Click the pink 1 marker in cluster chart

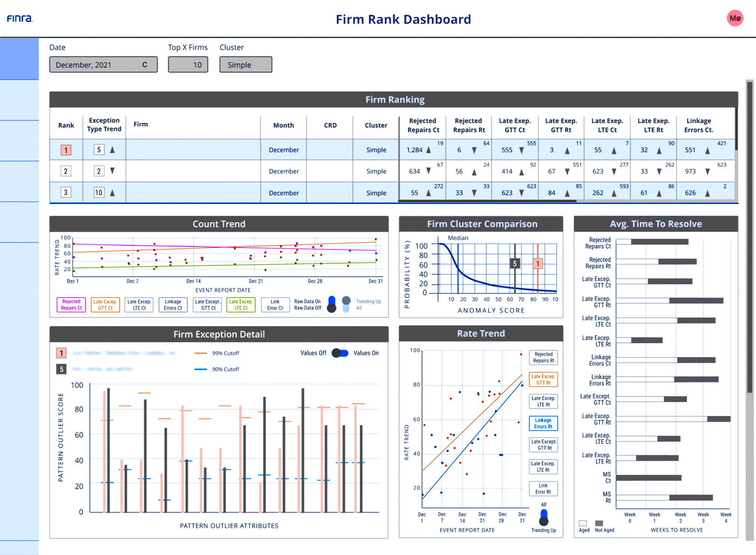coord(538,264)
